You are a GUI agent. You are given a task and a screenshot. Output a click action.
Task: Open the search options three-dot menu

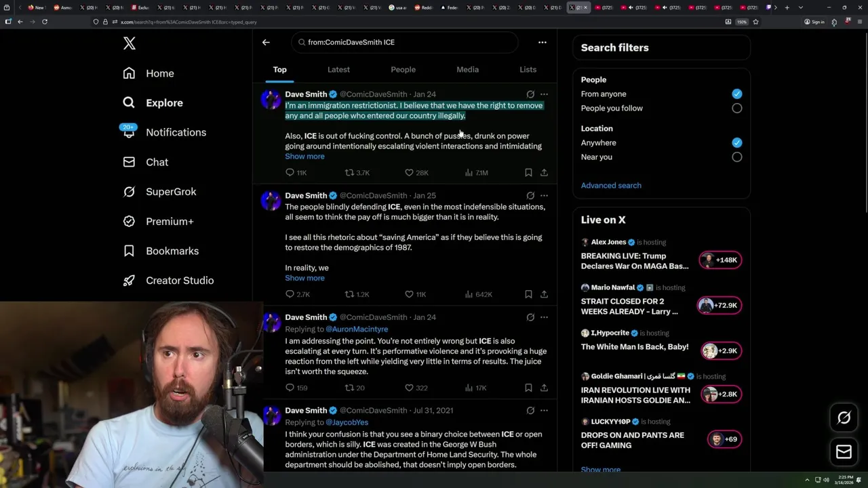(x=542, y=42)
